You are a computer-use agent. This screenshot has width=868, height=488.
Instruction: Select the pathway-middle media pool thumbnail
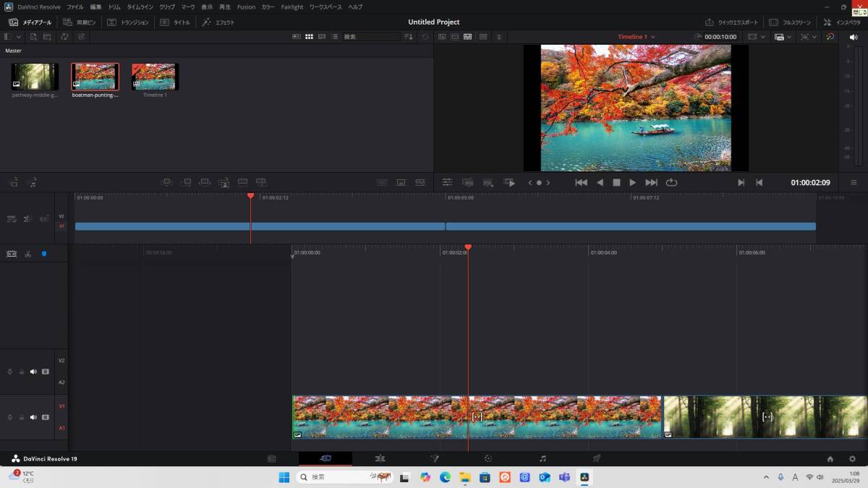[x=35, y=77]
